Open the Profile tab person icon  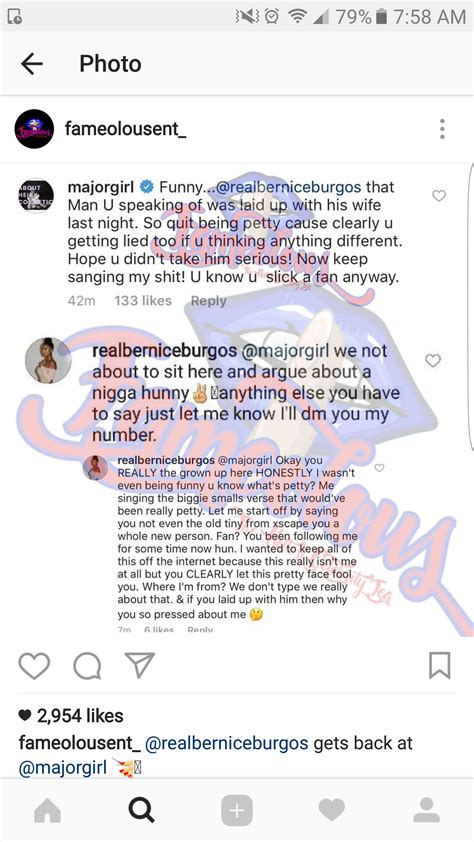pyautogui.click(x=427, y=810)
